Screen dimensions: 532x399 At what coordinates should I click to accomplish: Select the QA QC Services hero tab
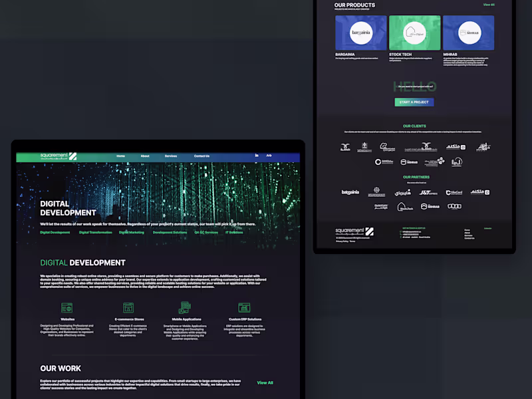[x=206, y=232]
